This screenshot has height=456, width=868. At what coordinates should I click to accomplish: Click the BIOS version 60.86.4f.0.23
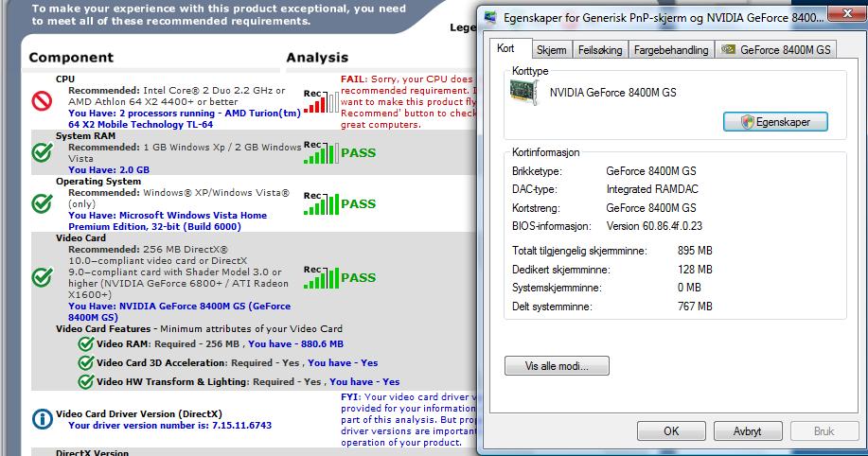tap(654, 226)
